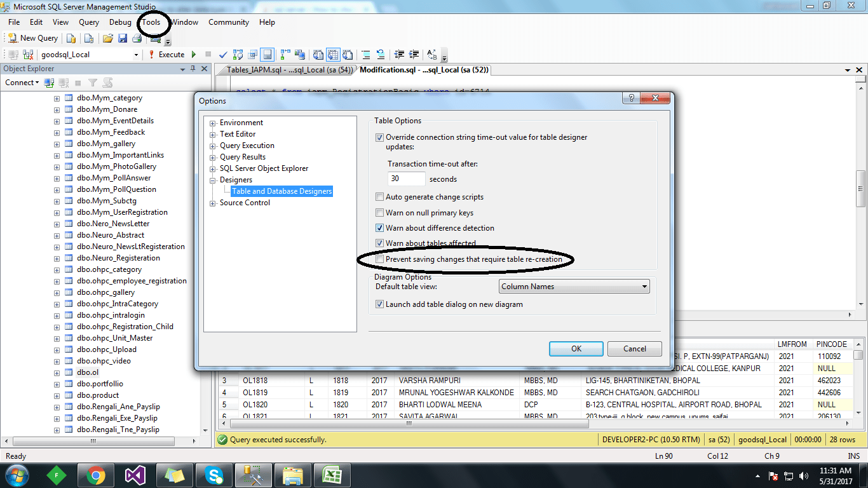Expand the Text Editor options node
The width and height of the screenshot is (868, 488).
pyautogui.click(x=213, y=134)
